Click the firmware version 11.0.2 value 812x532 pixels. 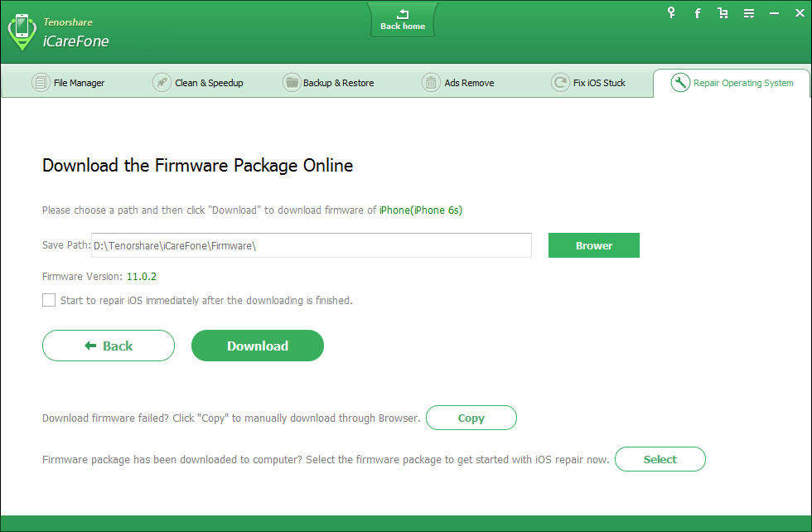(x=142, y=277)
